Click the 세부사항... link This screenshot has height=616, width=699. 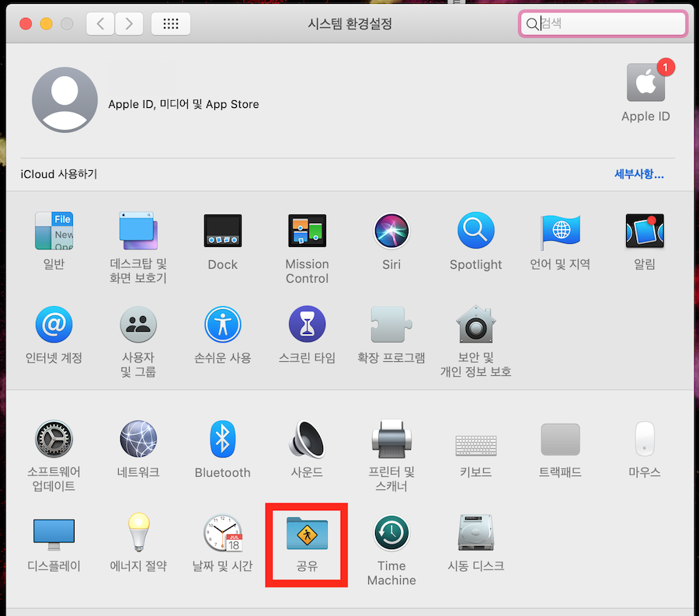[x=639, y=174]
